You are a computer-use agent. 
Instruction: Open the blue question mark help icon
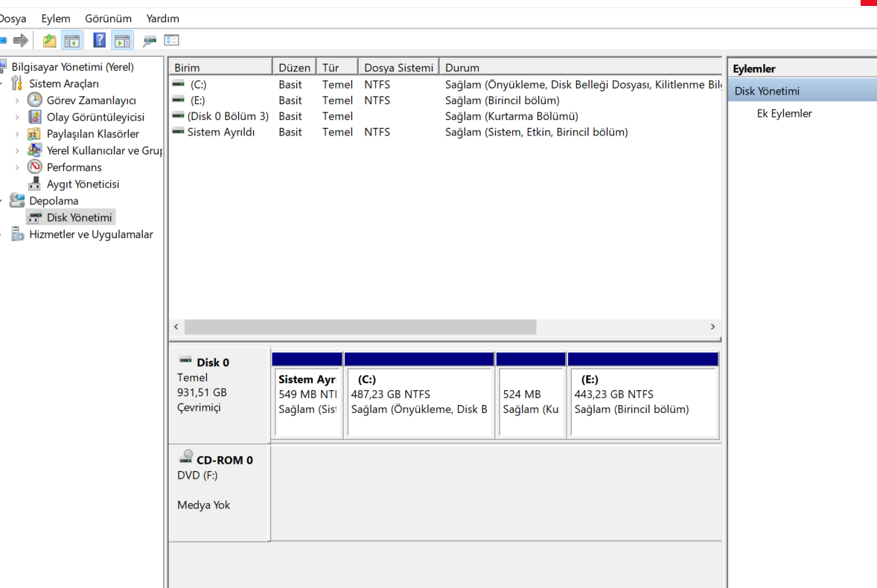pyautogui.click(x=99, y=40)
